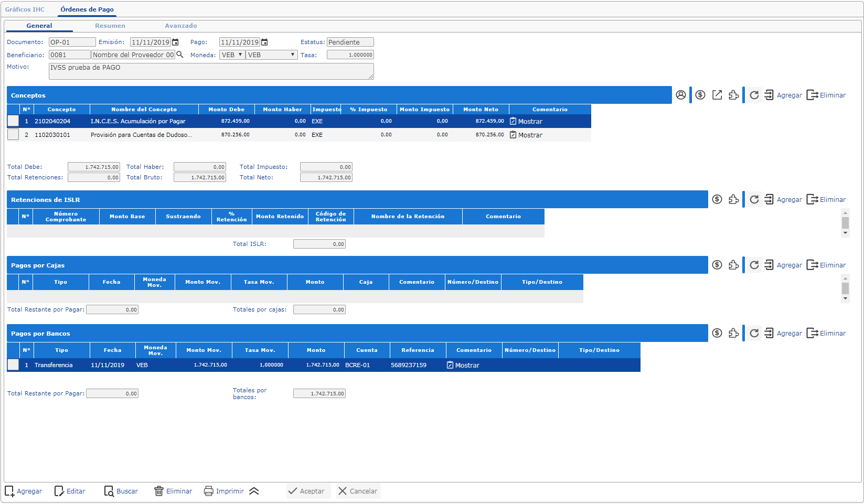Check the box for concept row 2102040204
864x504 pixels.
click(x=13, y=121)
